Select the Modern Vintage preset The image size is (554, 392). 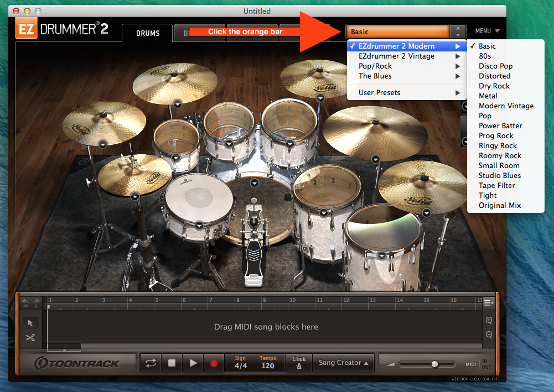click(505, 106)
